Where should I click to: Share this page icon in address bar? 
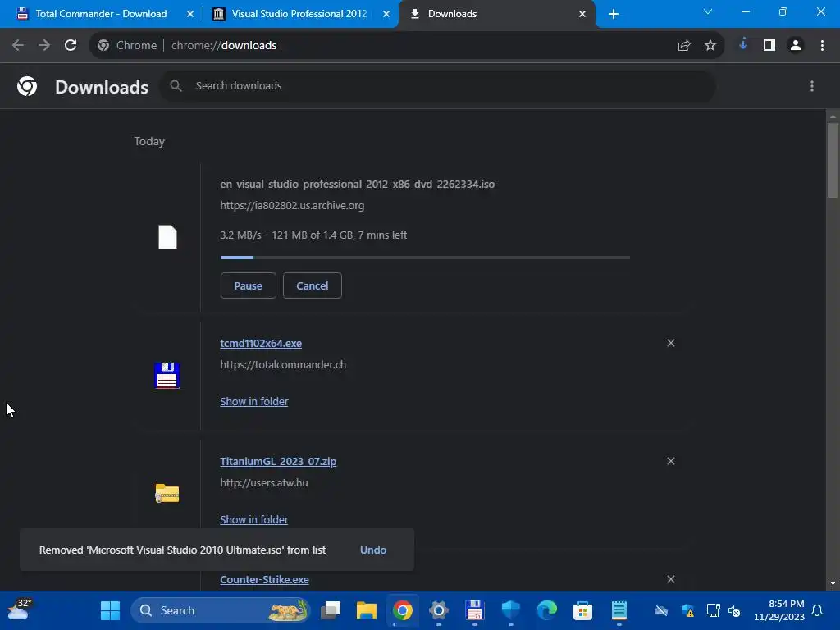[x=683, y=46]
